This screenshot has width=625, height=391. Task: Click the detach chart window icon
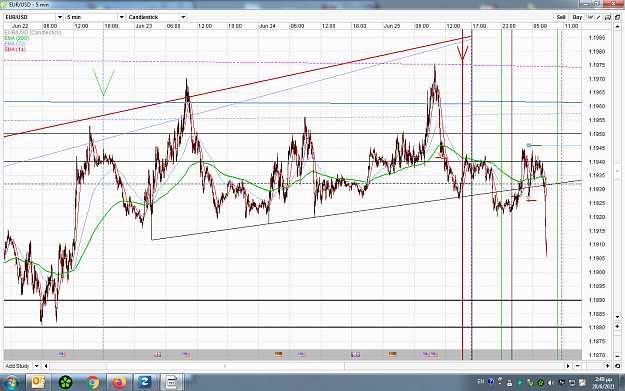coord(617,17)
